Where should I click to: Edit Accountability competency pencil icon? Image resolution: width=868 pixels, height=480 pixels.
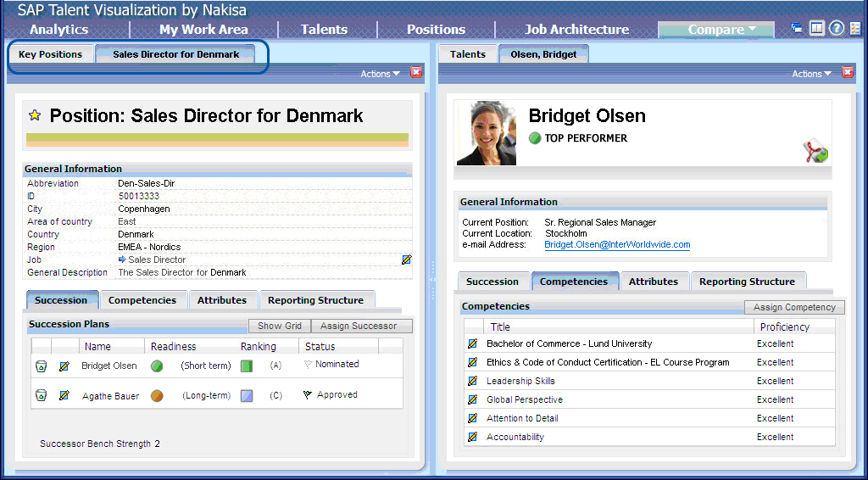click(x=473, y=437)
